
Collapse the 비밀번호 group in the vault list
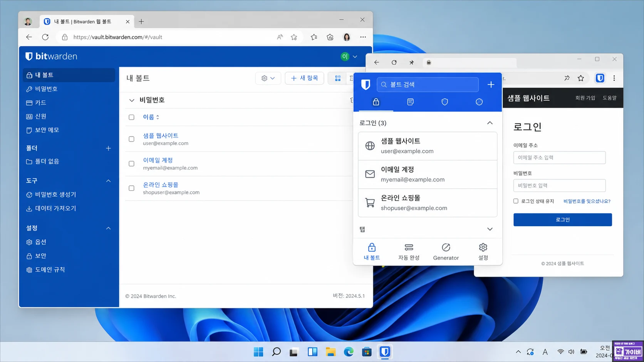[x=132, y=100]
